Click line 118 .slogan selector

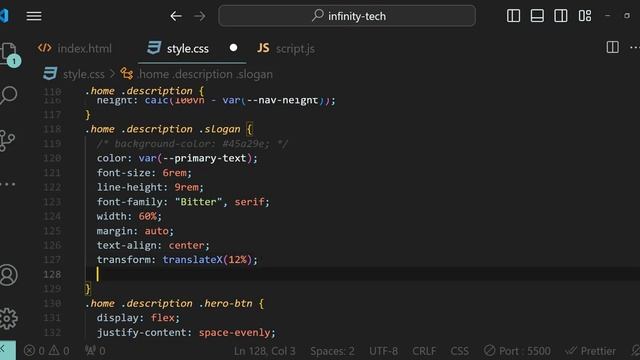(220, 129)
